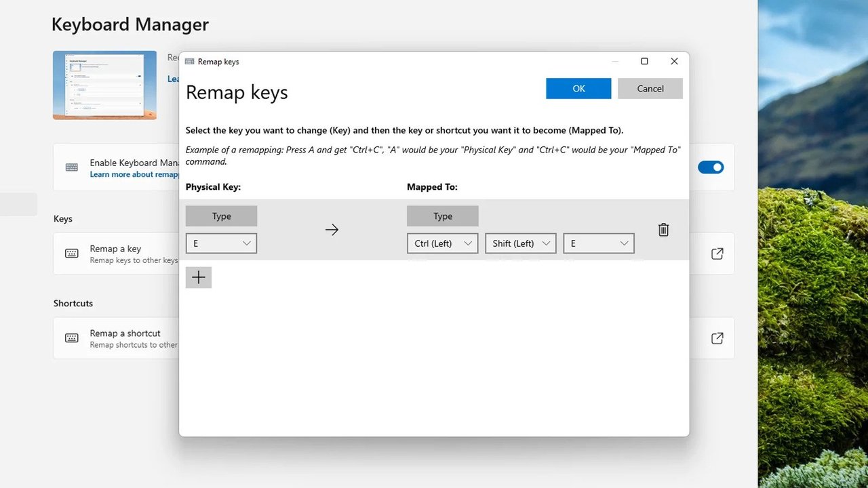
Task: Click Type button under Mapped To
Action: pos(443,216)
